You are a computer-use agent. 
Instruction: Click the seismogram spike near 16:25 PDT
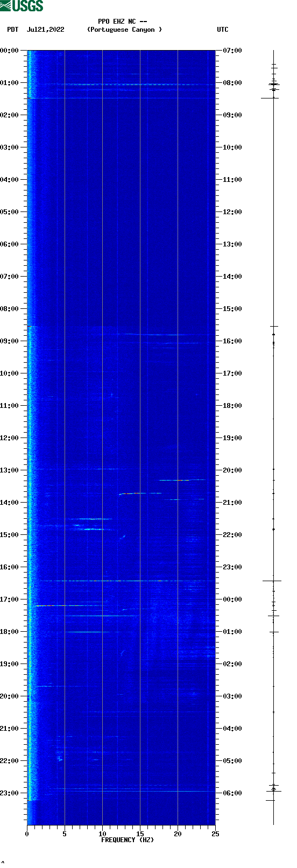272,581
